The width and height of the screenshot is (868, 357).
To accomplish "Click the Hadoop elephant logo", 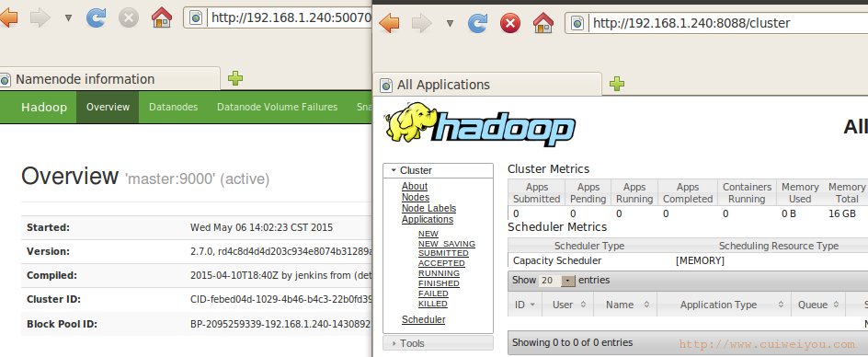I will click(x=479, y=124).
